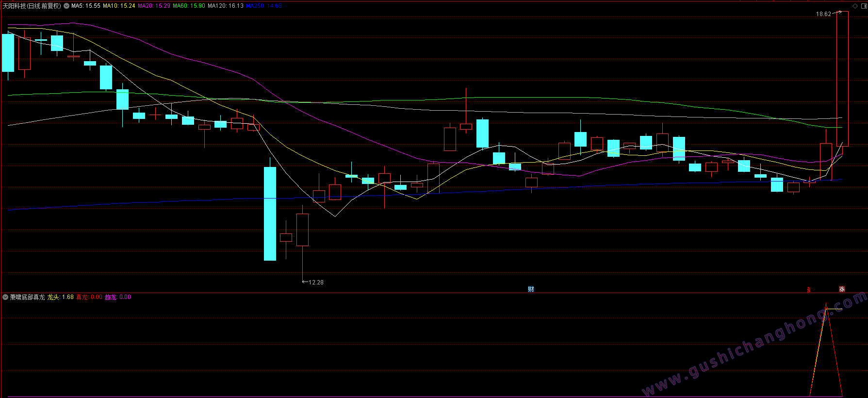This screenshot has height=398, width=868.
Task: Select the MA5: 15.55 label
Action: pyautogui.click(x=86, y=6)
